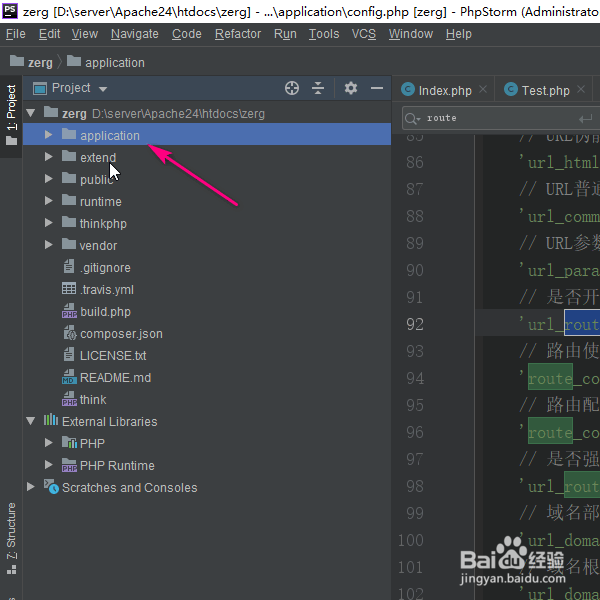
Task: Switch to the Index.php editor tab
Action: [445, 90]
